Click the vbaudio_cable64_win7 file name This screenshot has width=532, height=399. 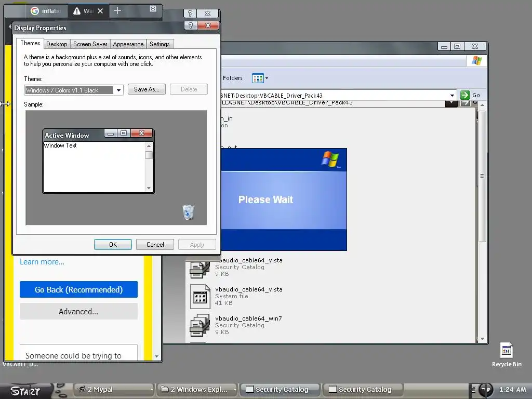click(x=248, y=318)
